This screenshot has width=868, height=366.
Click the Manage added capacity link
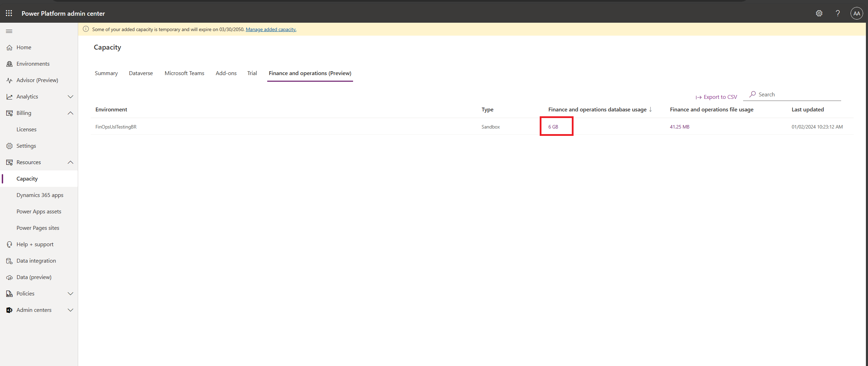click(x=271, y=29)
